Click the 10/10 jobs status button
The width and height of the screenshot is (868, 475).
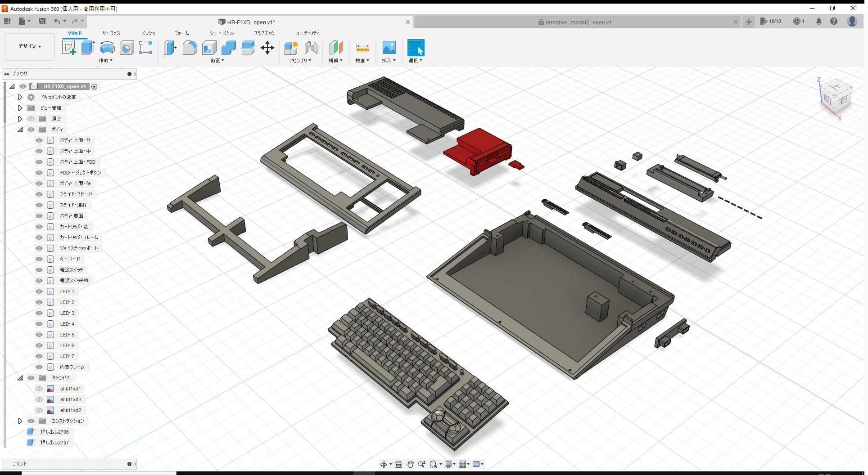(x=771, y=21)
